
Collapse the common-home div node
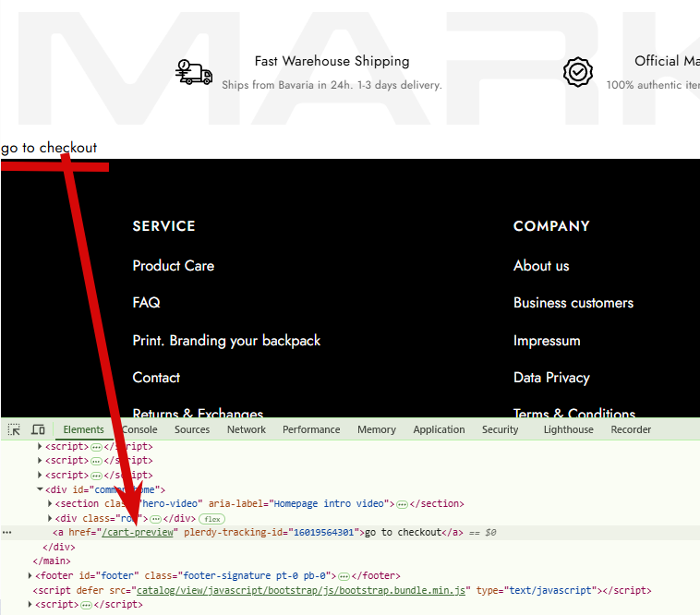coord(40,489)
